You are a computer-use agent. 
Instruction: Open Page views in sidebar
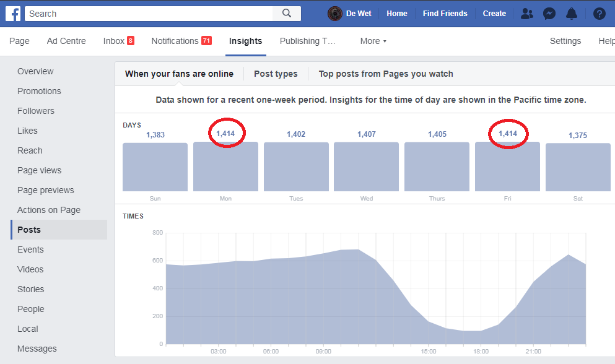39,170
